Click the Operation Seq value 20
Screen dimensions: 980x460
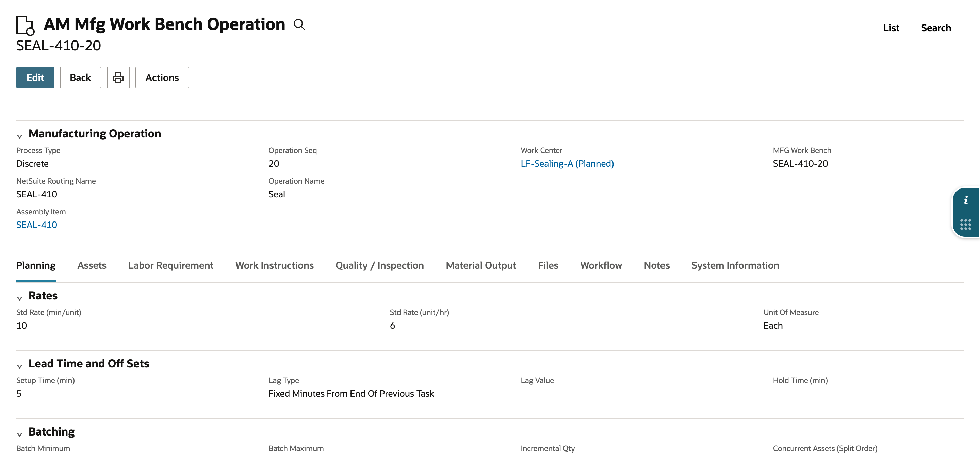point(274,164)
